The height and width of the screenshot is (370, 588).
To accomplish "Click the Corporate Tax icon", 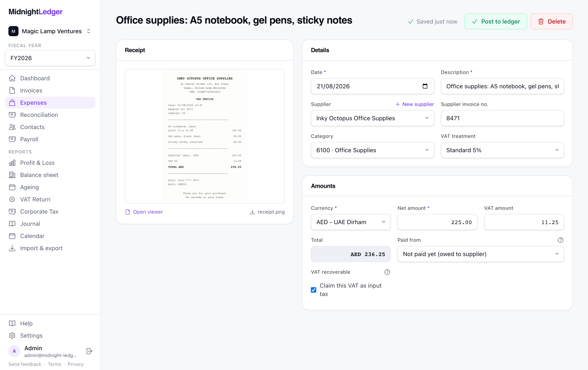I will coord(12,212).
